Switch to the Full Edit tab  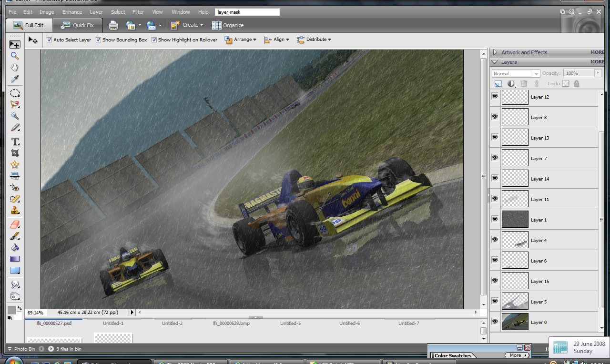pos(29,25)
